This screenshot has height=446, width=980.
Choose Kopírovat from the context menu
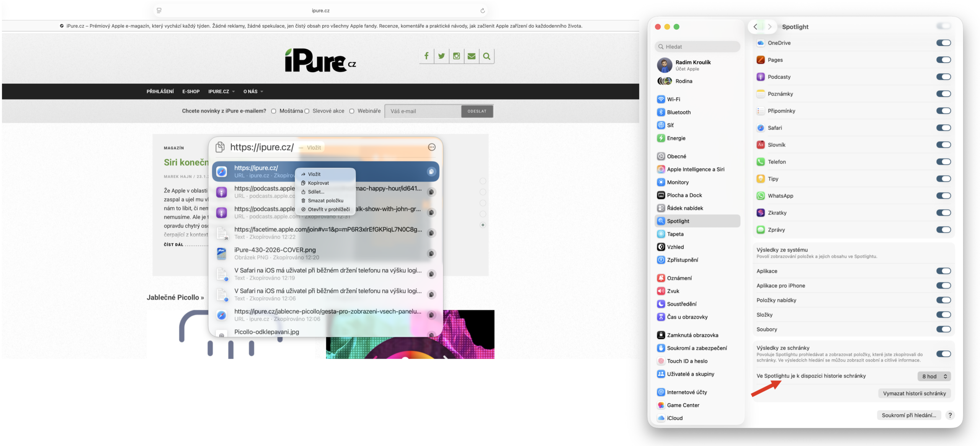click(x=318, y=183)
